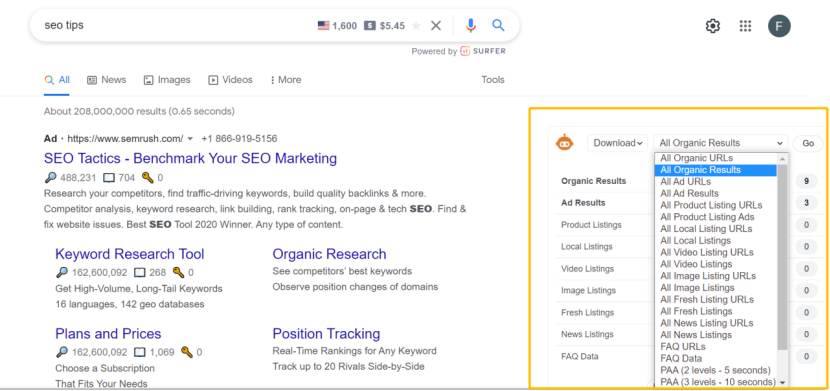Screen dimensions: 830x391
Task: Click the Organic Results count 9
Action: coord(806,181)
